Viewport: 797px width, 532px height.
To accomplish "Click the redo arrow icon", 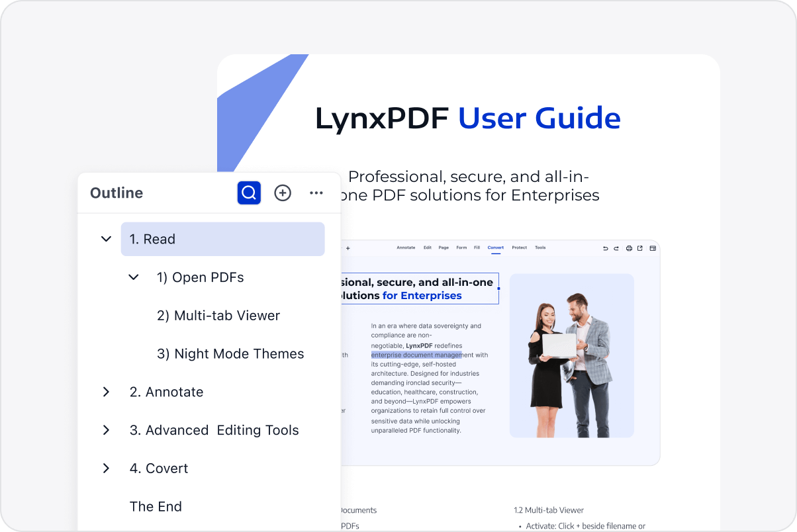I will pyautogui.click(x=616, y=248).
